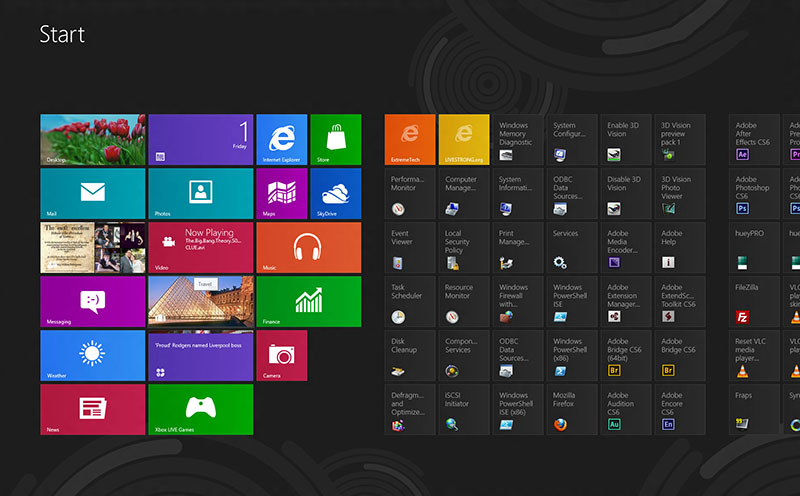This screenshot has width=800, height=496.
Task: Open the Services tile with gears
Action: click(x=572, y=247)
